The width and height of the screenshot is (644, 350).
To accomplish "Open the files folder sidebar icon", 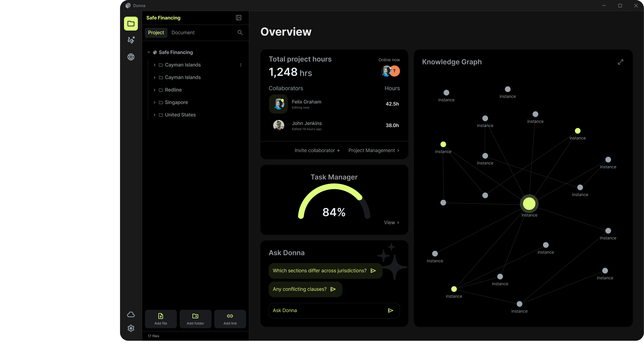I will pos(131,24).
